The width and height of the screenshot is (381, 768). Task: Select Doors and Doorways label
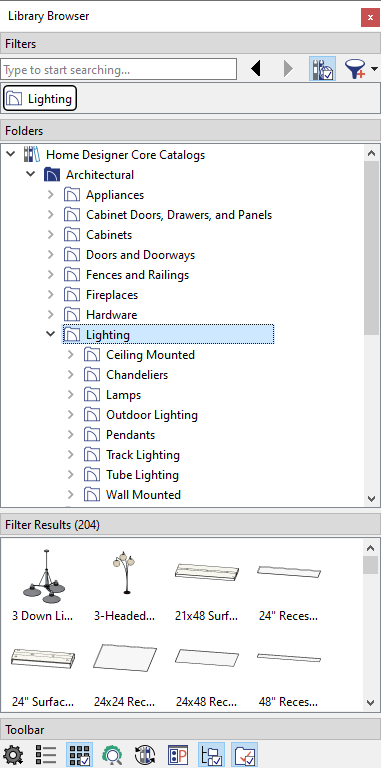coord(141,255)
